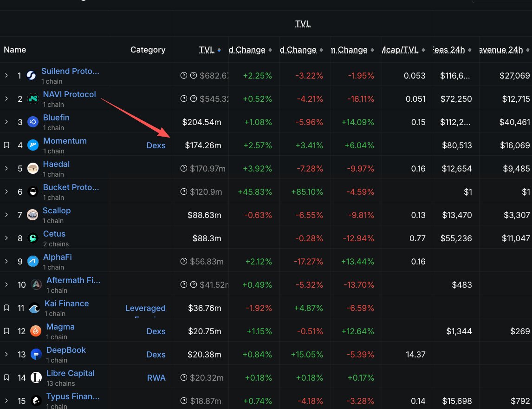532x409 pixels.
Task: Click the $174.26m TVL cell
Action: point(203,145)
